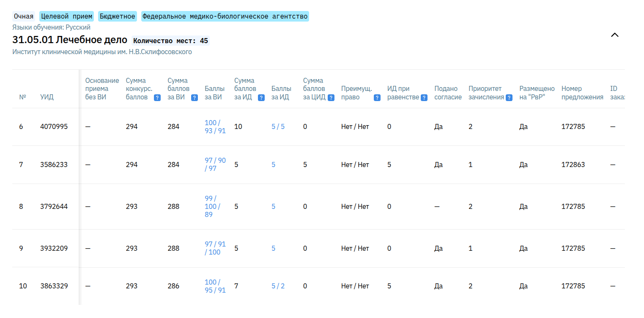Click the Бюджетное tag
The image size is (644, 318).
coord(118,16)
